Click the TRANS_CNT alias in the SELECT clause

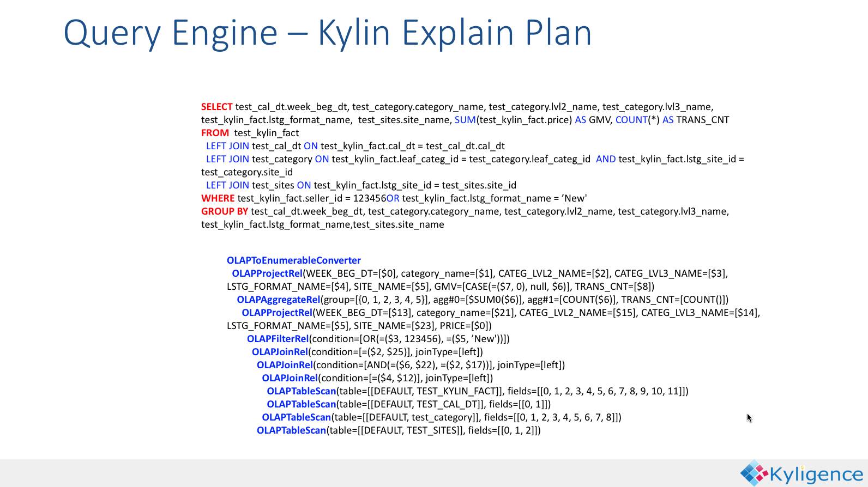point(703,120)
